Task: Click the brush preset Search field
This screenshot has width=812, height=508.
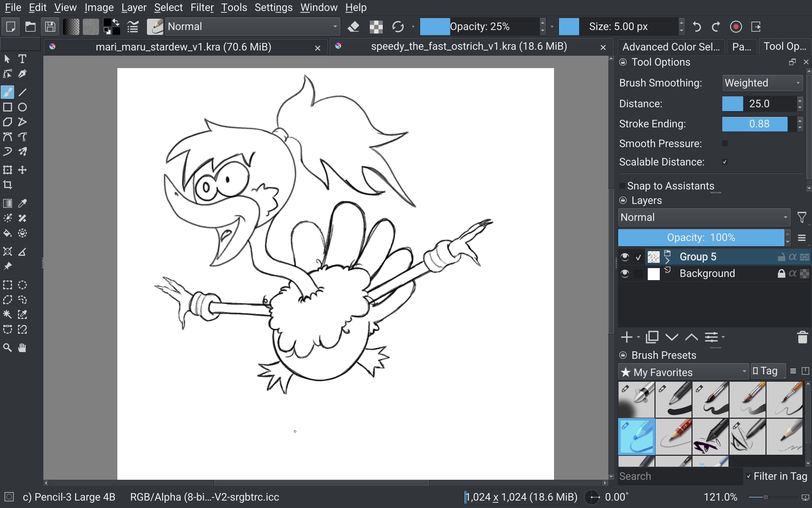Action: [x=679, y=476]
